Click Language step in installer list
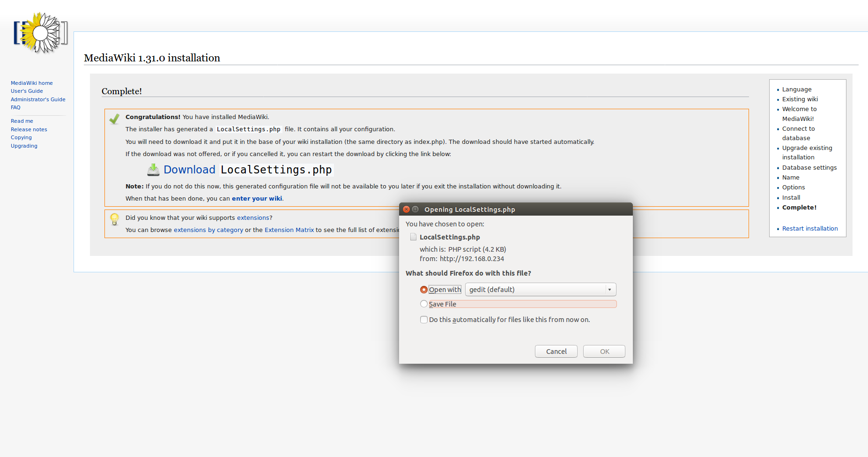Image resolution: width=868 pixels, height=457 pixels. (x=797, y=90)
